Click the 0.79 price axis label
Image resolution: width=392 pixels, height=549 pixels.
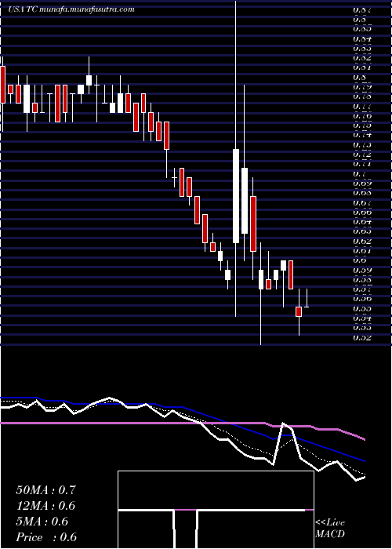361,86
